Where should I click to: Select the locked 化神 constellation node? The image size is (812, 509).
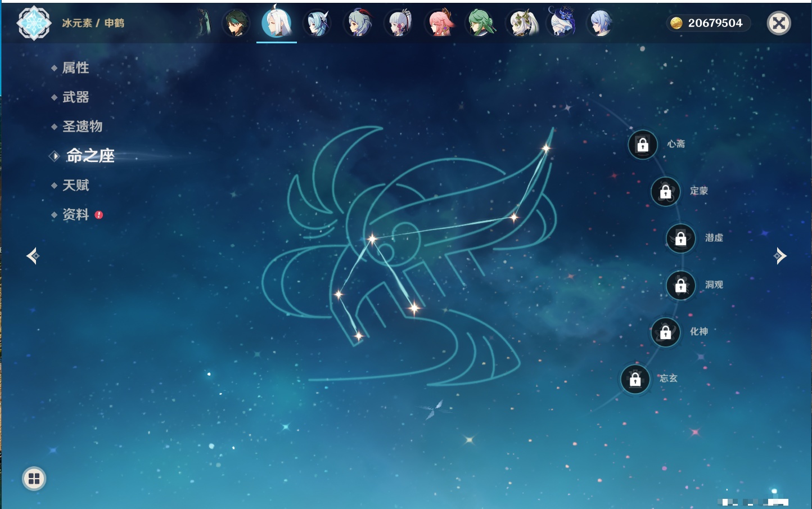[x=666, y=332]
